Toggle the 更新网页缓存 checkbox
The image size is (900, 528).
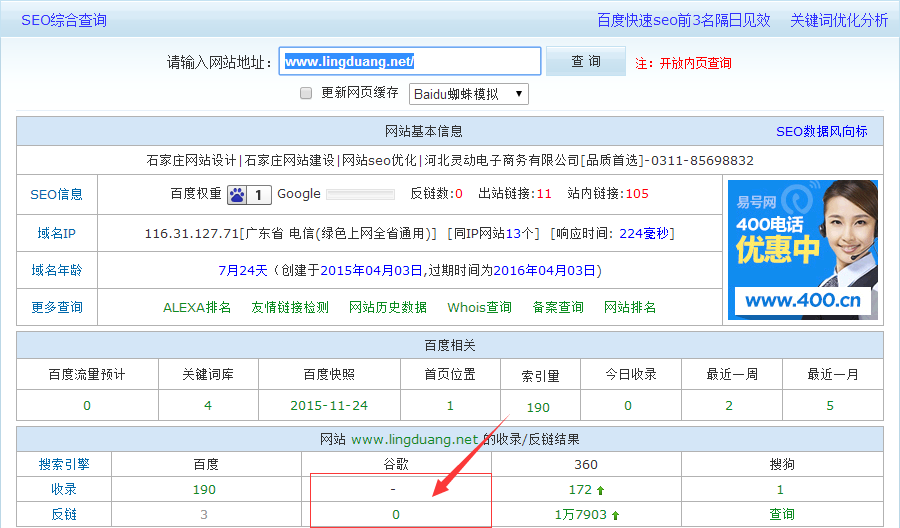(x=306, y=93)
